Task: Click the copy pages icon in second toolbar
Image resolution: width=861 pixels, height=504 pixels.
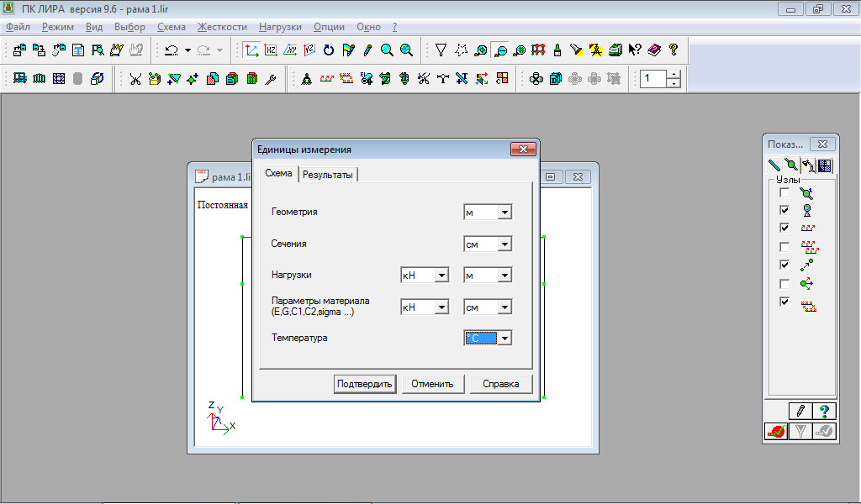Action: click(x=213, y=79)
